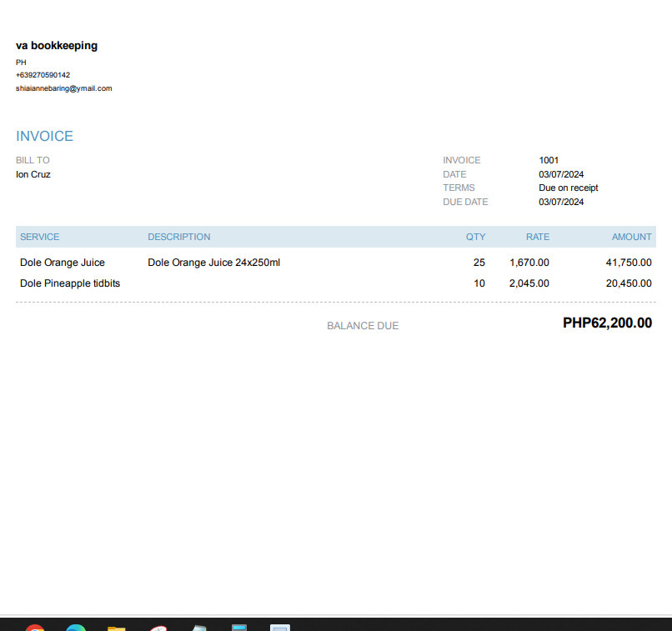The image size is (672, 631).
Task: Click amount 41,750.00
Action: [x=629, y=263]
